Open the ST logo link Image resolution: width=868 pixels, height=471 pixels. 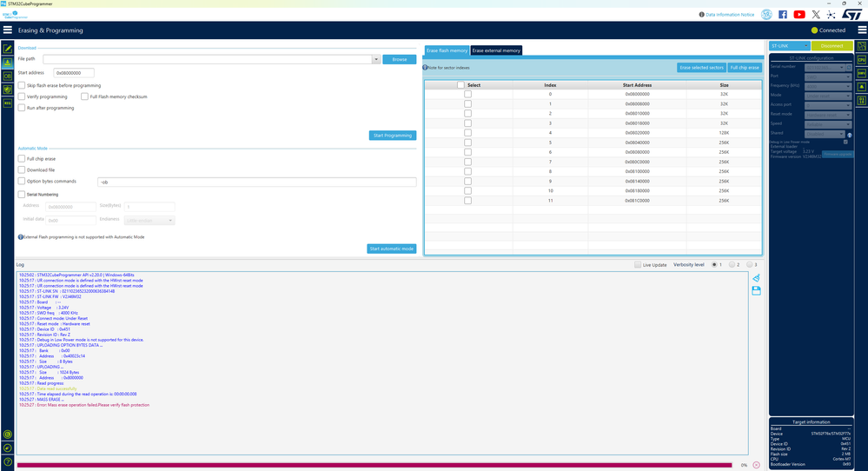coord(852,15)
